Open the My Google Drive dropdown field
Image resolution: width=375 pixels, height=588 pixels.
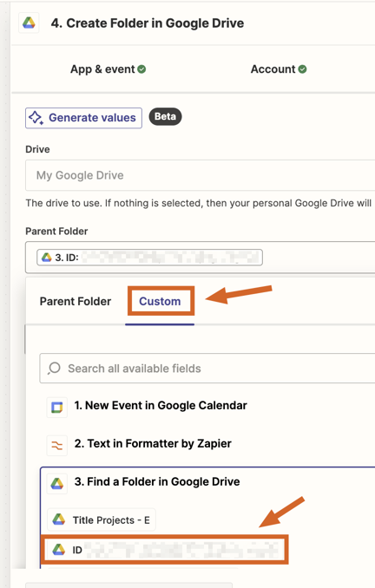click(200, 175)
